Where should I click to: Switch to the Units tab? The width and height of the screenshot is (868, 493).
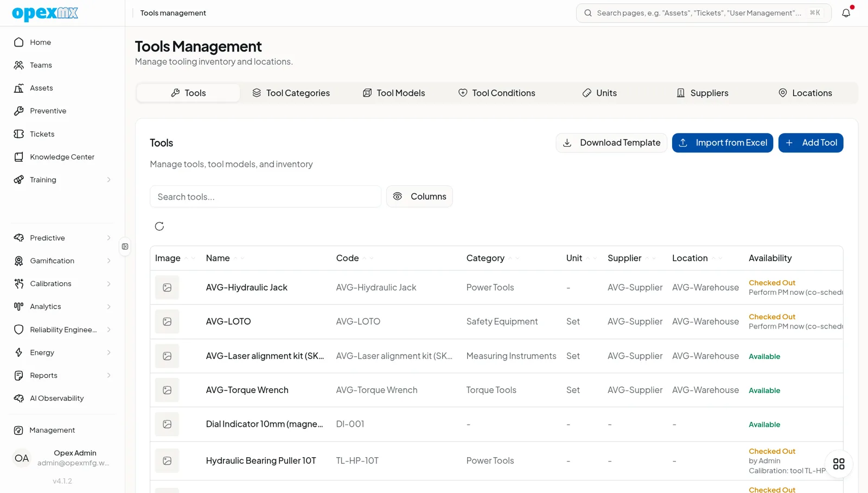coord(599,93)
